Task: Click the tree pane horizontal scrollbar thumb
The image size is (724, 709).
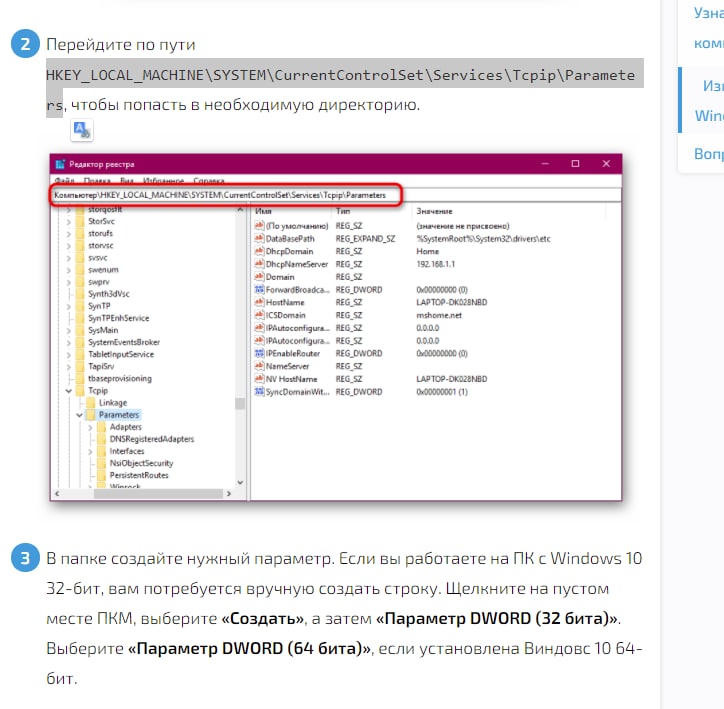Action: [x=158, y=493]
